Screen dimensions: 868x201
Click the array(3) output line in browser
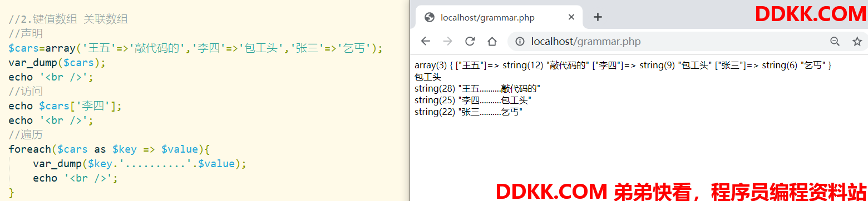point(623,66)
